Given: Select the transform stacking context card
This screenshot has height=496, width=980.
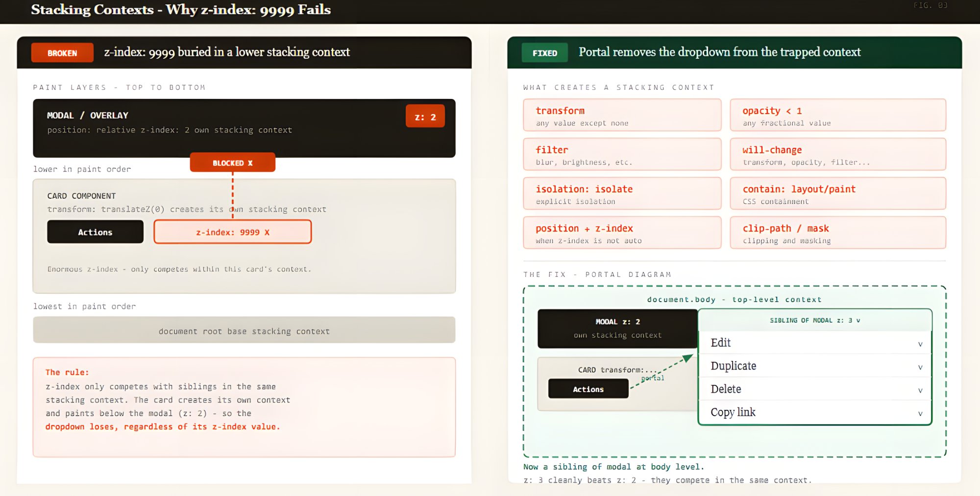Looking at the screenshot, I should (622, 116).
